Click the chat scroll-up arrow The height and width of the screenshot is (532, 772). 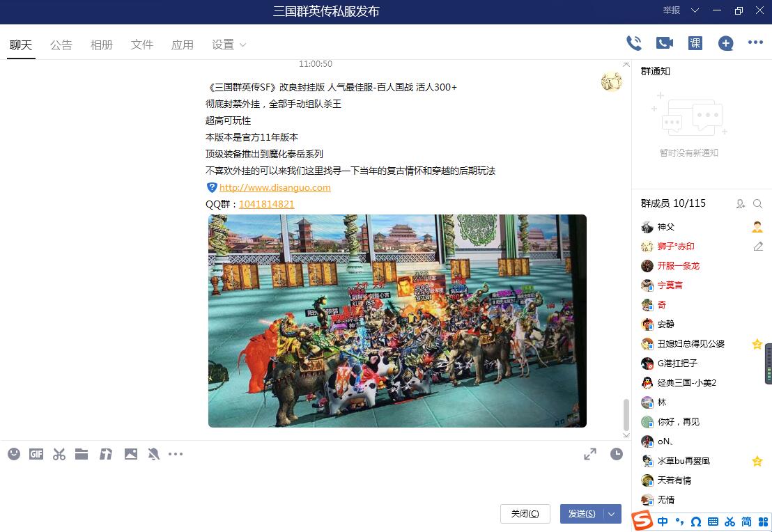[x=626, y=65]
